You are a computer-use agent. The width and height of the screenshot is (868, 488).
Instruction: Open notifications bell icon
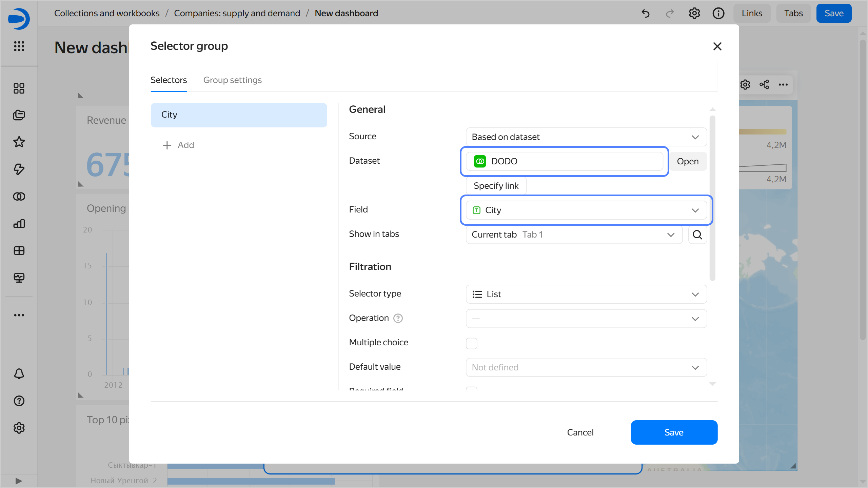pyautogui.click(x=19, y=374)
